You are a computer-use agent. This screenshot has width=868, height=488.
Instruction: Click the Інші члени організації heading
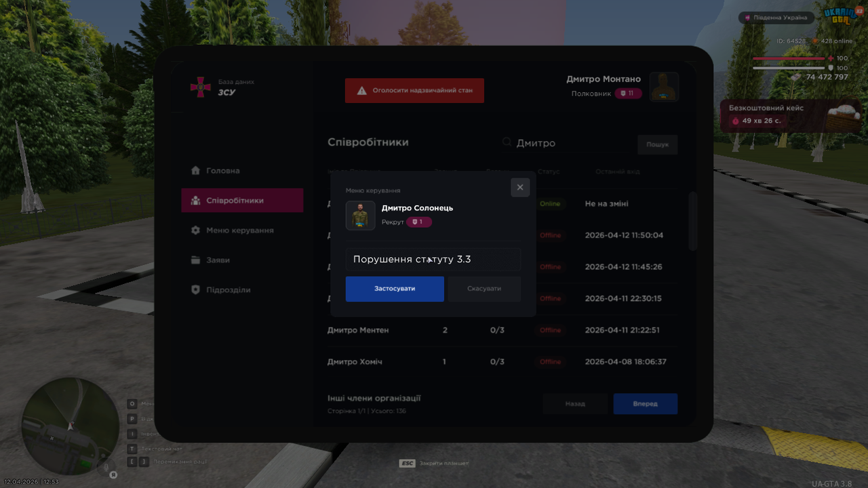[374, 399]
